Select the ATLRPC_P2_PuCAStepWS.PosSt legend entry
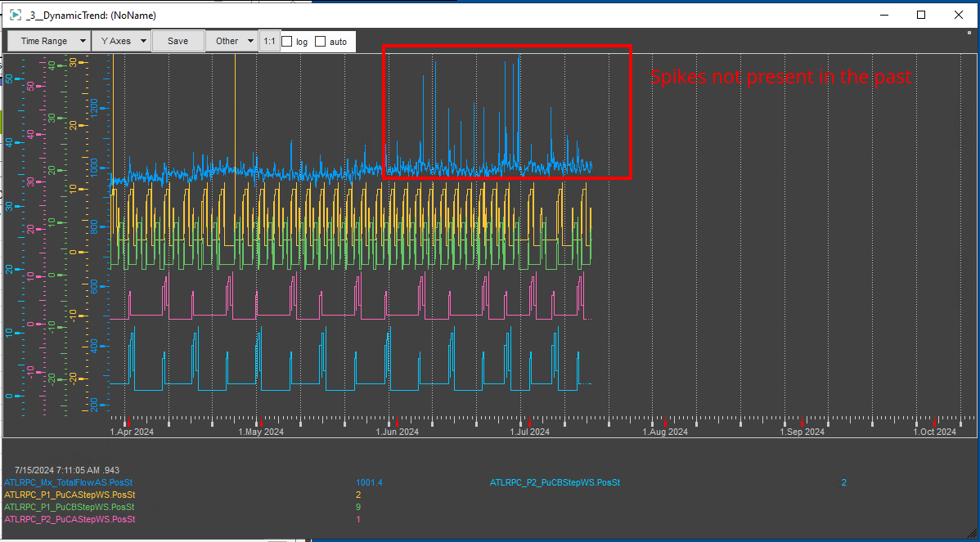 pos(70,520)
